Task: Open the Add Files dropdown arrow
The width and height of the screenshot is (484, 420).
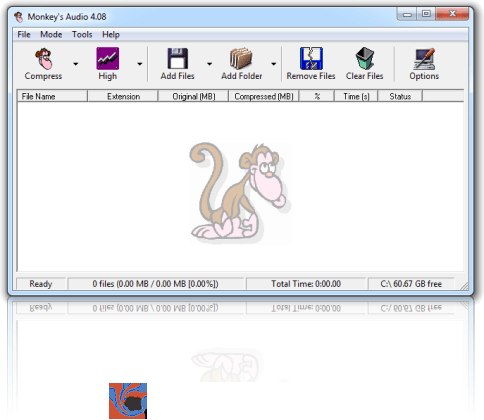Action: 209,64
